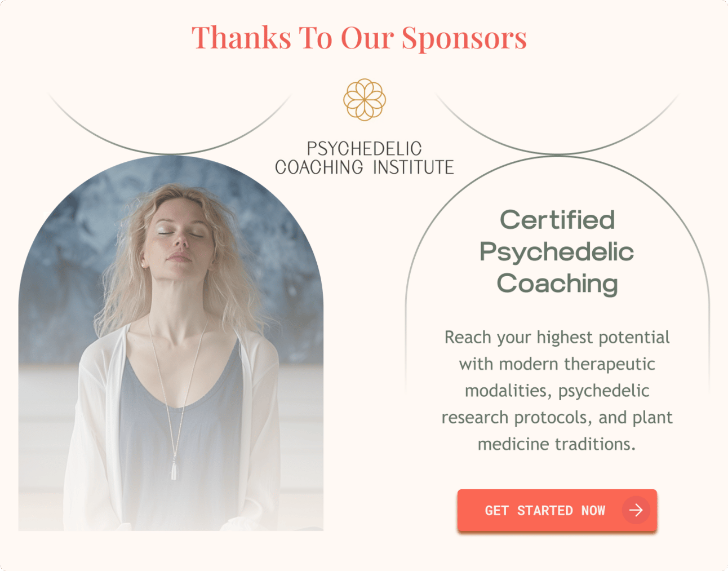Click the line modalities, psychedelic

point(557,391)
